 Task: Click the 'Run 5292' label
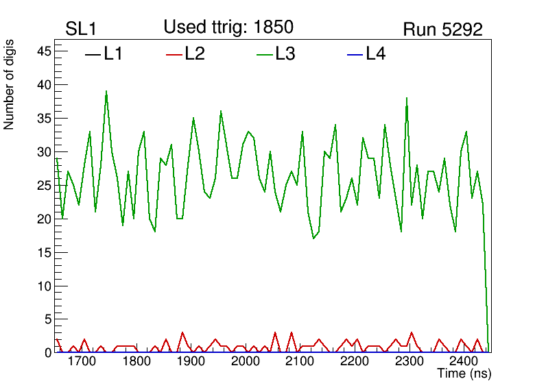(x=442, y=29)
